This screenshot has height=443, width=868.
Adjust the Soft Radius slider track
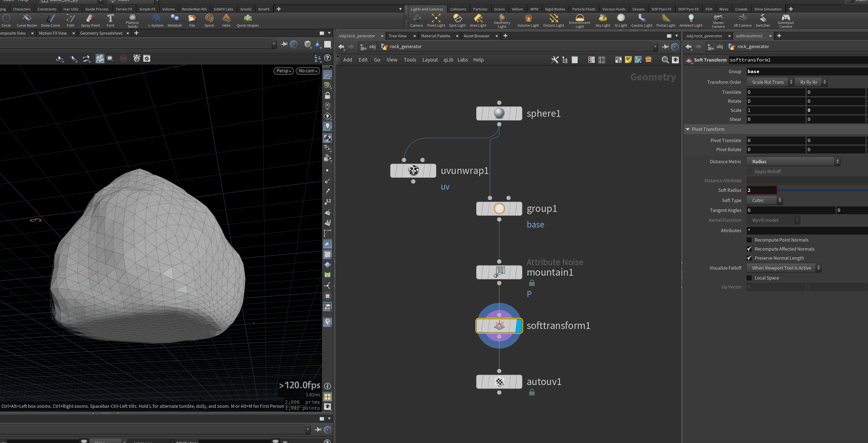(x=823, y=190)
